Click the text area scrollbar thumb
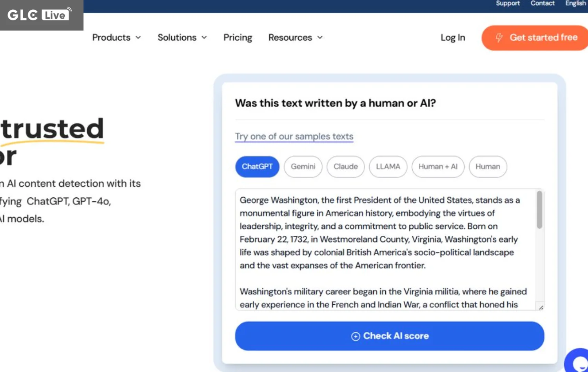This screenshot has width=588, height=372. 540,209
